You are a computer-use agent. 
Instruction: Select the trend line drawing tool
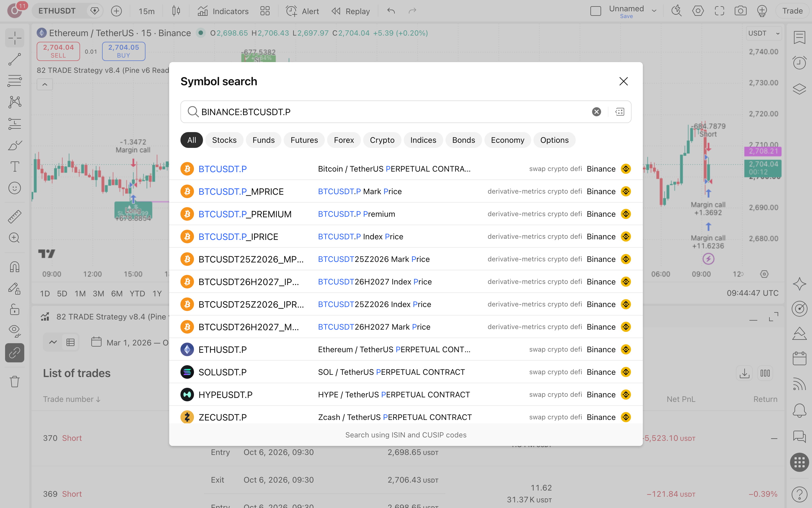[x=15, y=59]
